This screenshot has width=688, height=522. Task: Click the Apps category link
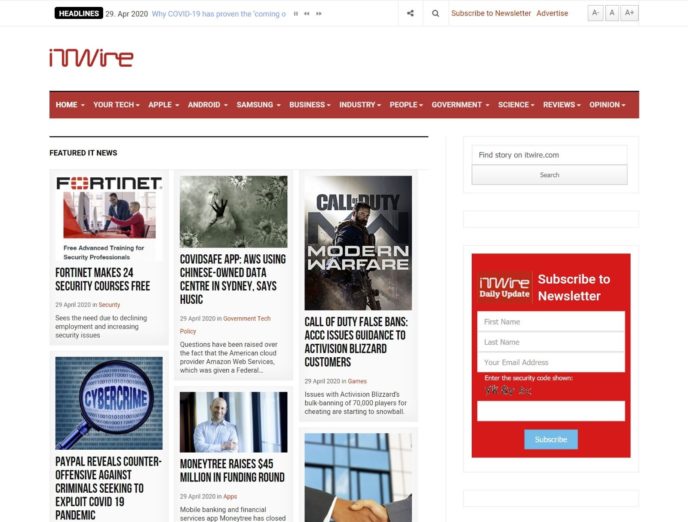pos(230,497)
